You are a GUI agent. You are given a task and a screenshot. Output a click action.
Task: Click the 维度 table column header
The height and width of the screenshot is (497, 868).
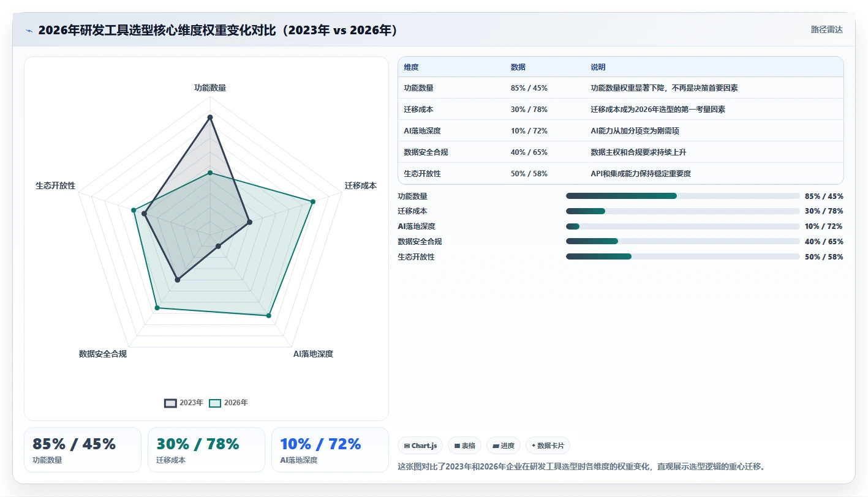(x=411, y=67)
